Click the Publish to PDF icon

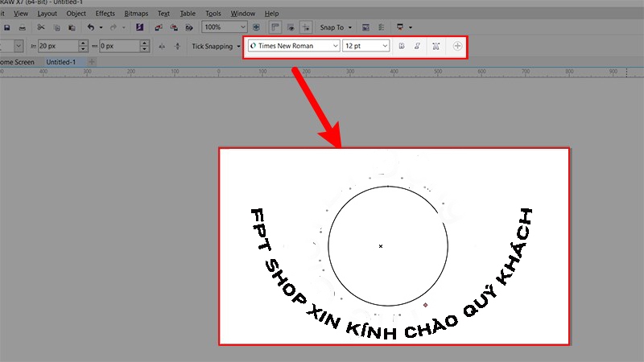point(189,27)
